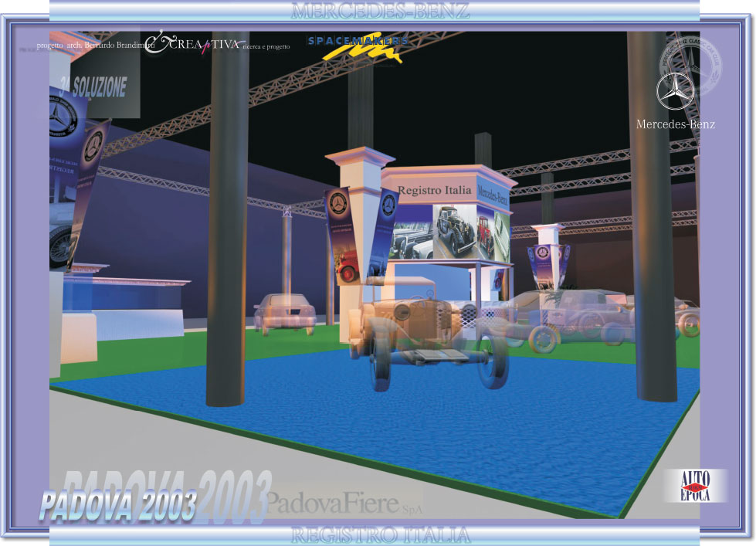
Task: Click the black-and-white vintage car photo on kiosk
Action: coord(455,232)
